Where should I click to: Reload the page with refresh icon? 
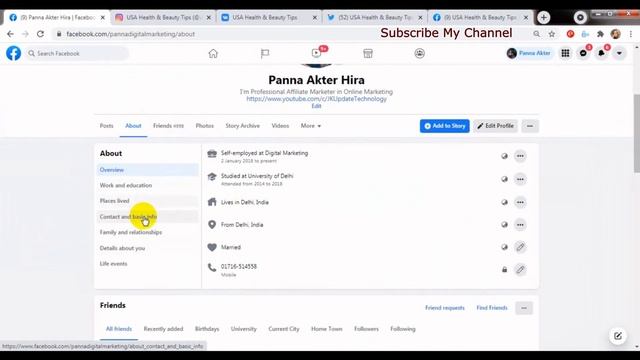coord(40,34)
